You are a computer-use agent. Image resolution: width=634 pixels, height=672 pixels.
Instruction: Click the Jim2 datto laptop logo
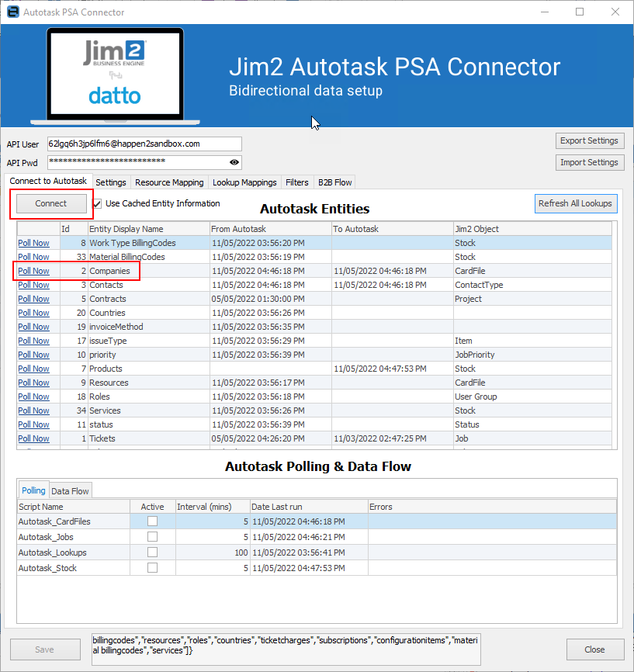pos(115,76)
